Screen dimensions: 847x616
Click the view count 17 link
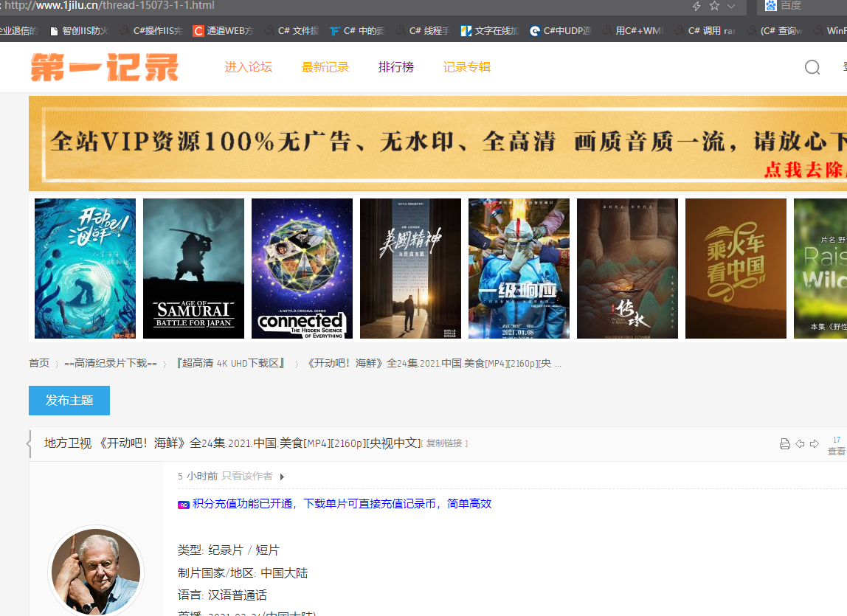tap(837, 438)
